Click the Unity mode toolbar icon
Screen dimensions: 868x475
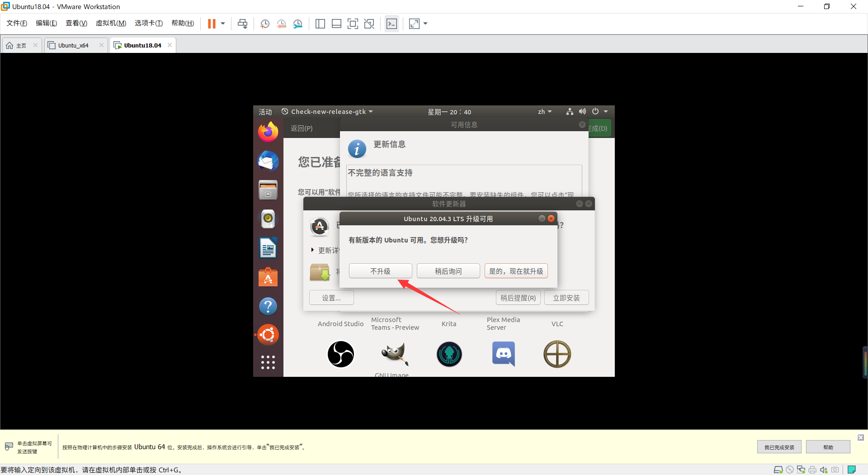click(x=369, y=24)
